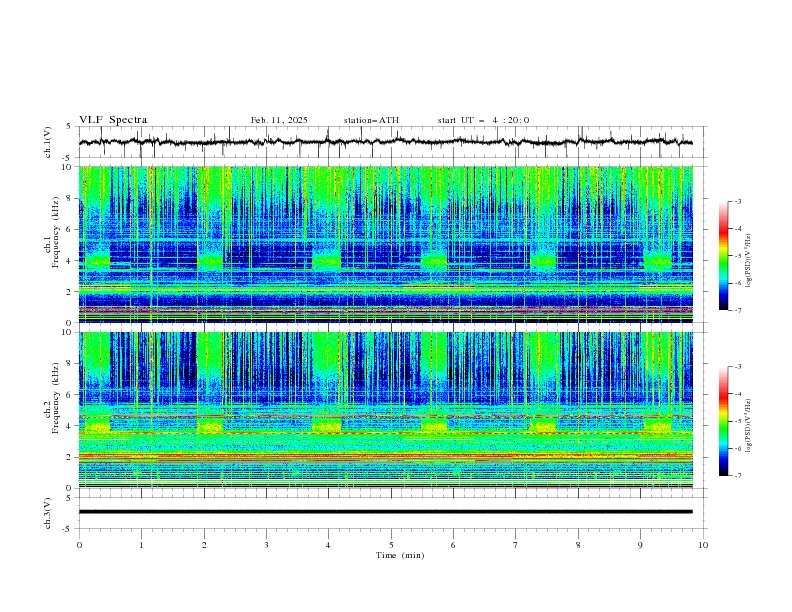Click the "-5" tick on the ch.1(V) axis
Screen dimensions: 792x612
coord(68,158)
